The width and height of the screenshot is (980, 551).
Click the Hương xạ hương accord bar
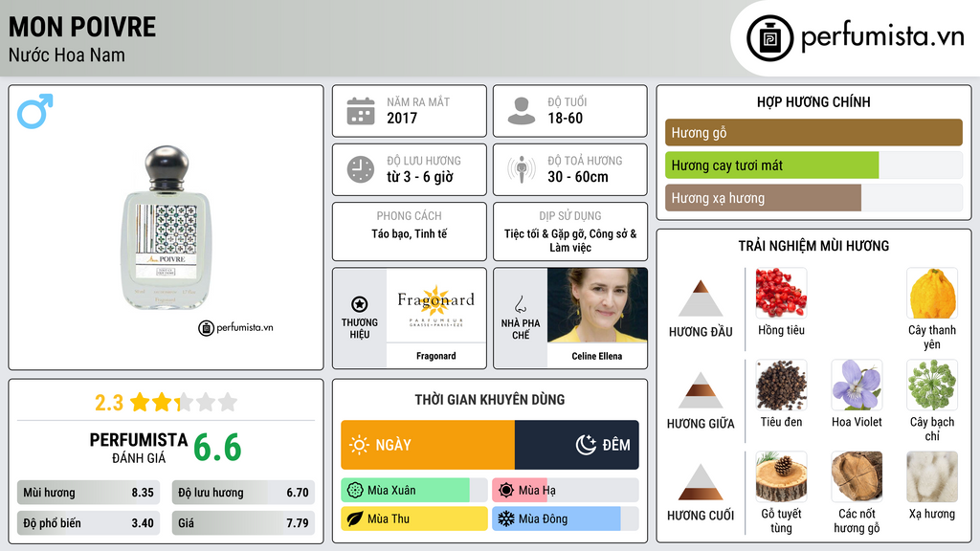click(x=813, y=198)
